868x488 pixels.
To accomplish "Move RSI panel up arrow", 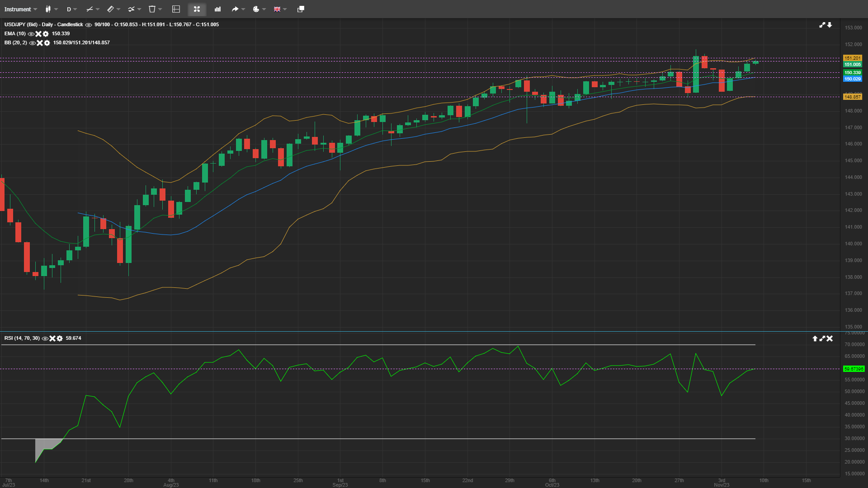I will pos(815,338).
